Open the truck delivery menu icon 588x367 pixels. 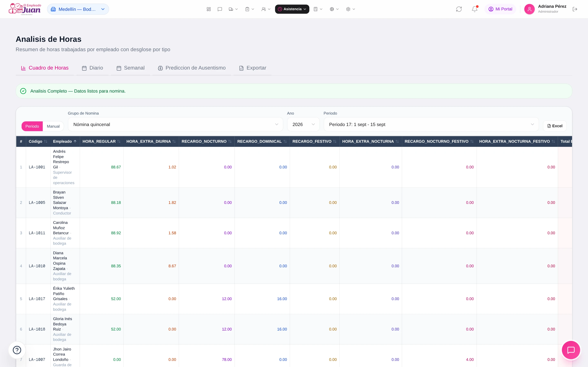coord(233,9)
